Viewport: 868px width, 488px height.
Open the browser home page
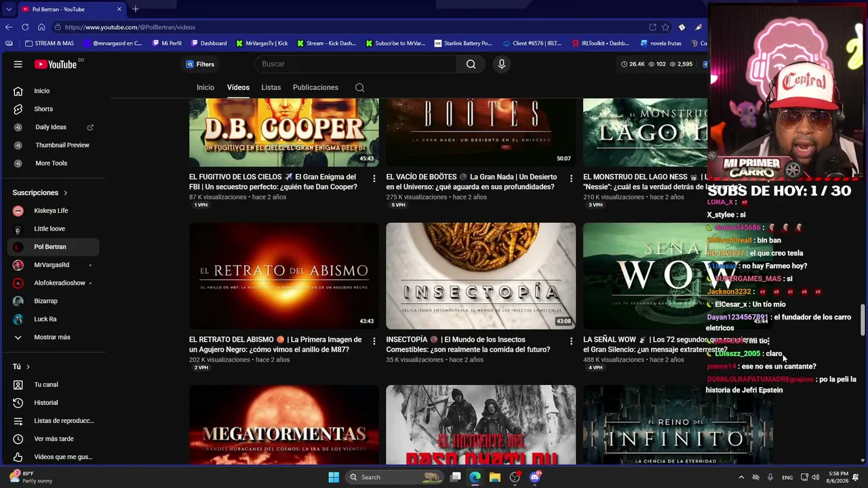click(x=41, y=27)
